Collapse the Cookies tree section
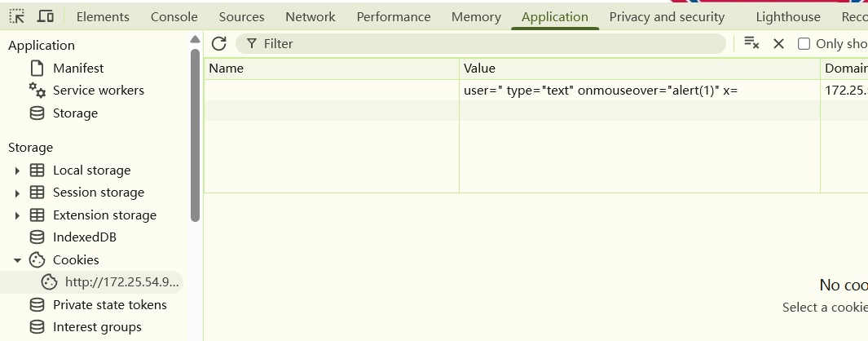Viewport: 868px width, 341px height. pos(17,260)
